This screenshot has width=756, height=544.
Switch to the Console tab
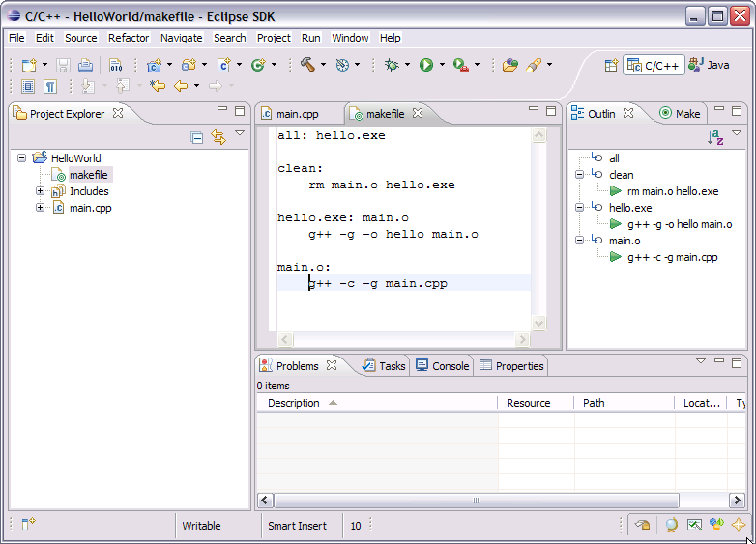click(x=442, y=366)
